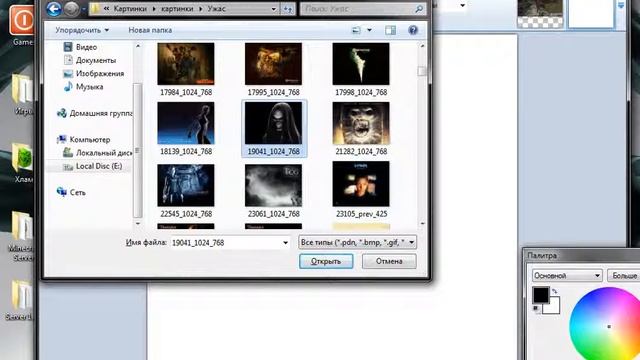Open the help question mark icon
The image size is (640, 360).
[413, 30]
